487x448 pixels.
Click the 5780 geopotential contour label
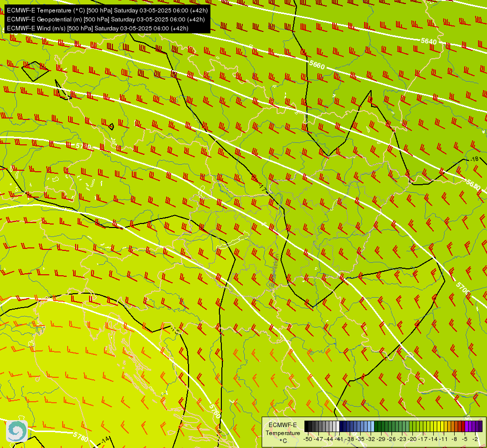click(81, 436)
